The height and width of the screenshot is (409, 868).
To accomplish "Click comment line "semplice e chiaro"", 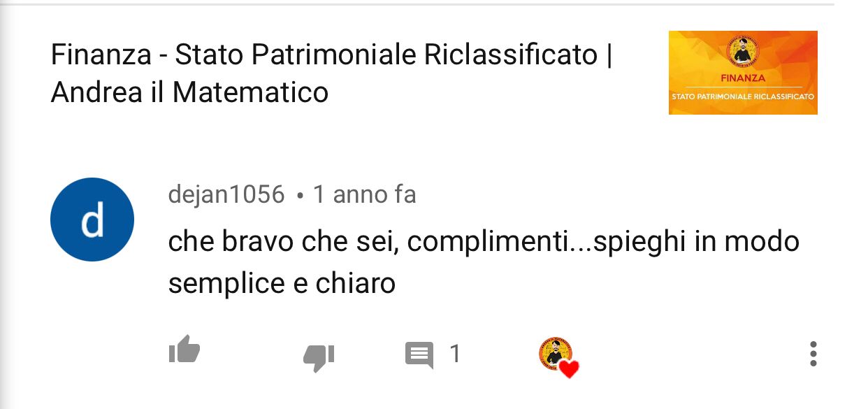I will (x=282, y=284).
